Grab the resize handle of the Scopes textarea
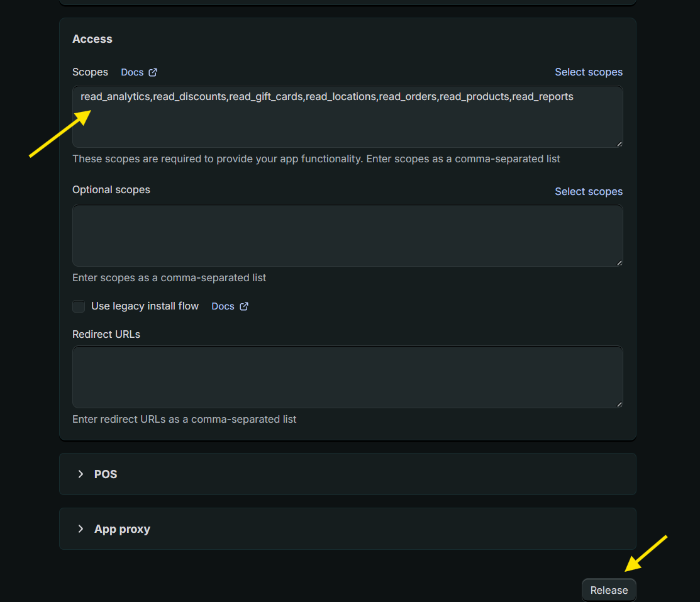700x602 pixels. 619,144
